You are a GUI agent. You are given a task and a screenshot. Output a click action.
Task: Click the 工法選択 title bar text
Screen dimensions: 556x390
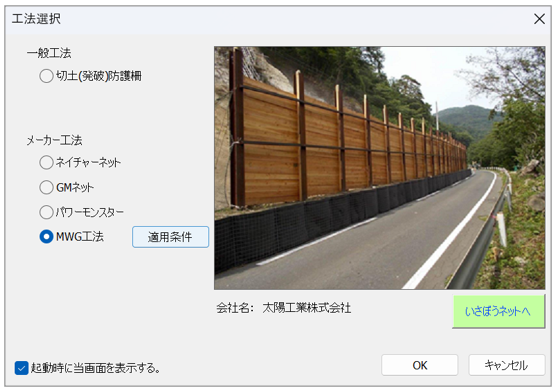pyautogui.click(x=36, y=18)
